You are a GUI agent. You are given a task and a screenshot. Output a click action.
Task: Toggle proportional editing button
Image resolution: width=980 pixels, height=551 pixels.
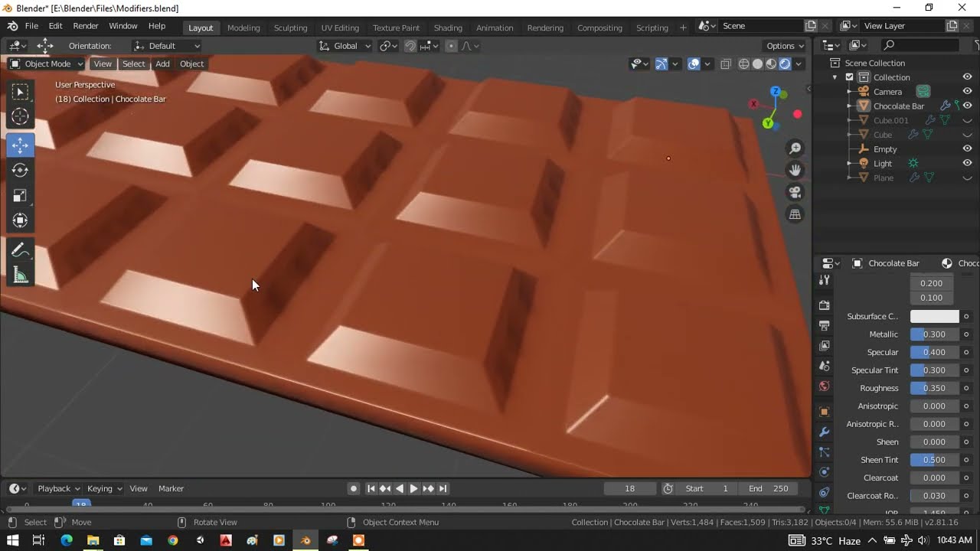click(451, 46)
